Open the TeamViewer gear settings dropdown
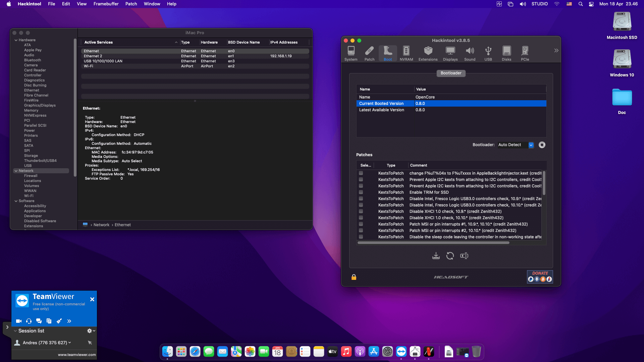Viewport: 644px width, 362px height. [x=91, y=331]
